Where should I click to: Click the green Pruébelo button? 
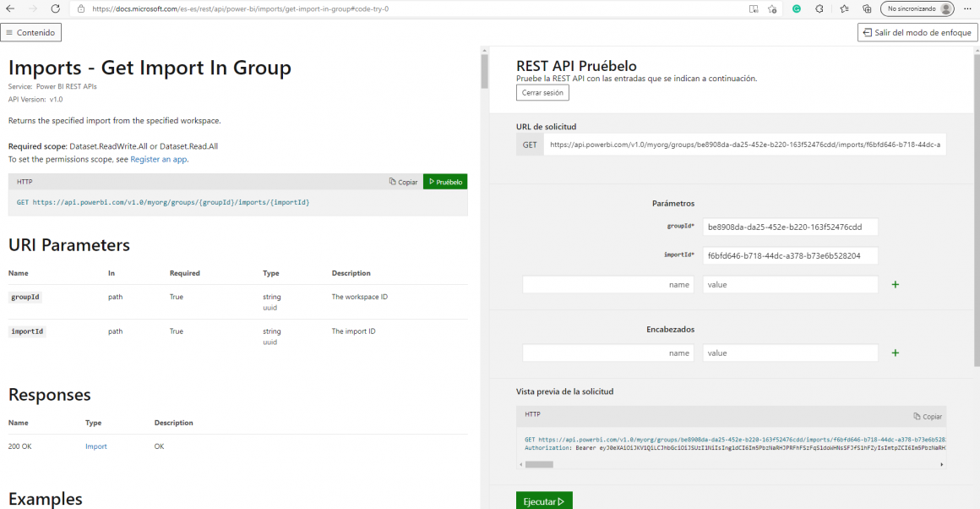click(x=444, y=181)
